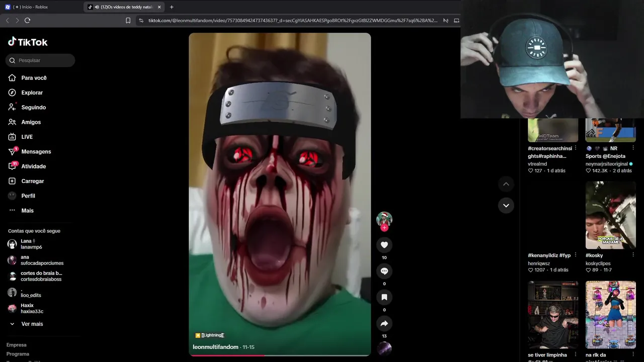Select the Os vídeos de teddy TikTok tab

[x=125, y=7]
